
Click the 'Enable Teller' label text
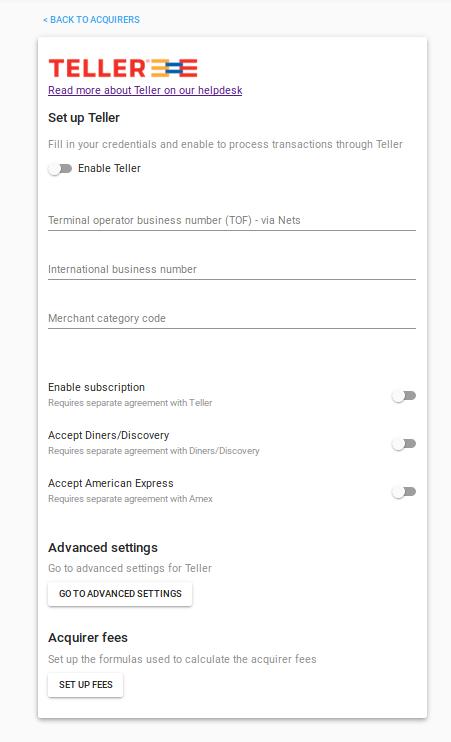click(x=109, y=168)
